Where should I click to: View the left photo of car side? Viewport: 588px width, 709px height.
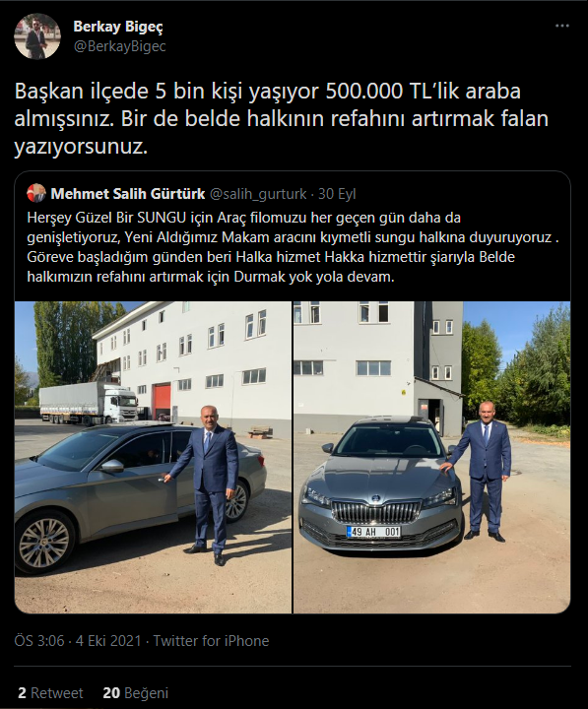[153, 457]
